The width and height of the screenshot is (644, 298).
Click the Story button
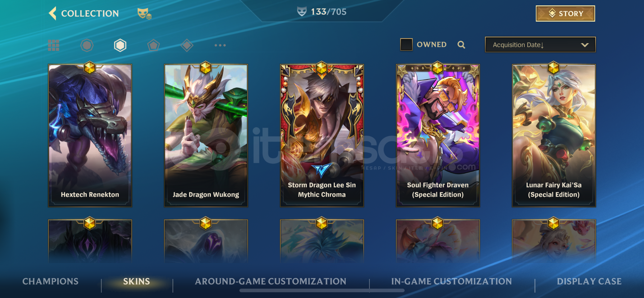565,14
